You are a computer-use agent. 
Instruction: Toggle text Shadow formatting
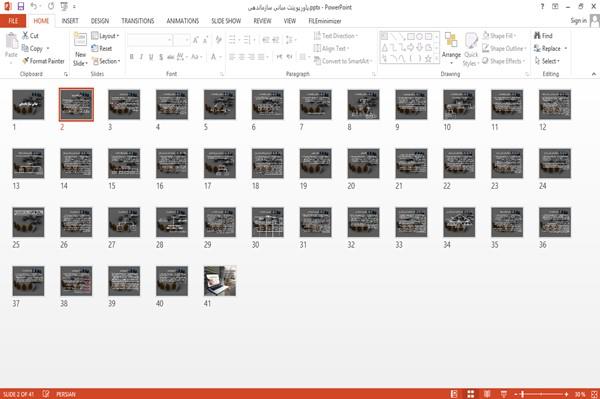(x=161, y=57)
